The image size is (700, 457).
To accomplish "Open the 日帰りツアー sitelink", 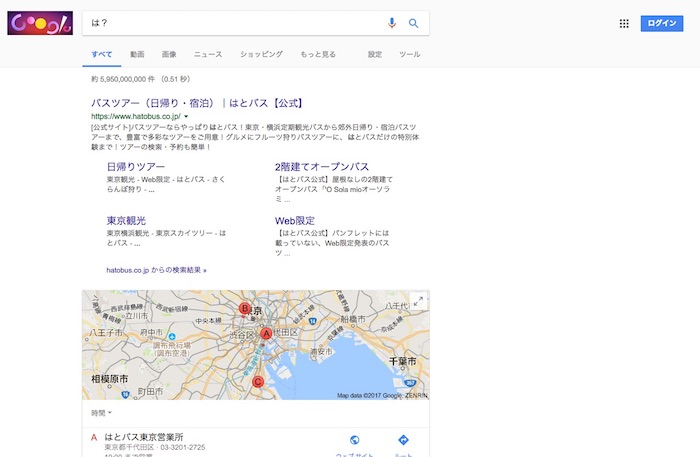I will pyautogui.click(x=136, y=166).
